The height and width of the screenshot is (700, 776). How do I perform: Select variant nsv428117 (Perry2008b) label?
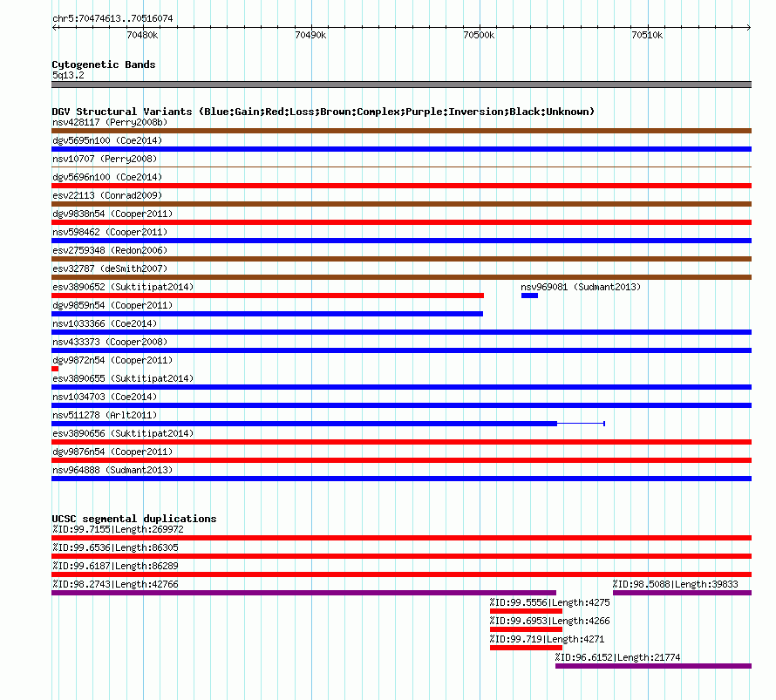[x=110, y=122]
